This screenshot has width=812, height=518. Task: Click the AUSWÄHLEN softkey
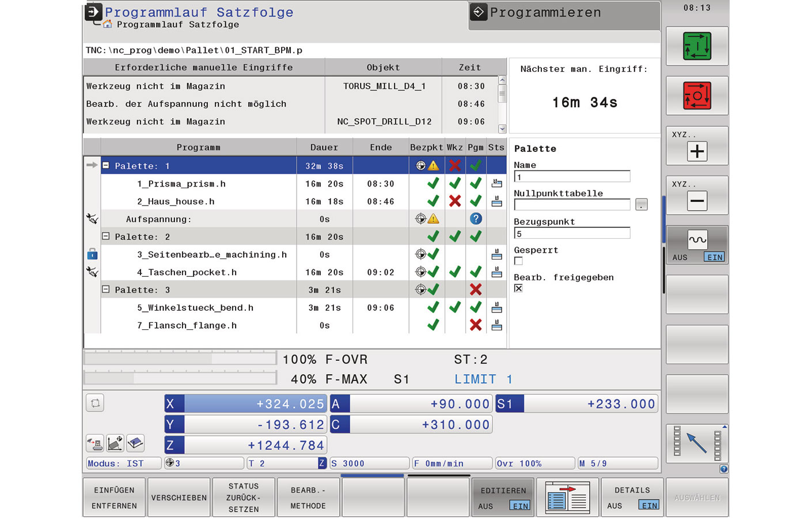pos(697,497)
